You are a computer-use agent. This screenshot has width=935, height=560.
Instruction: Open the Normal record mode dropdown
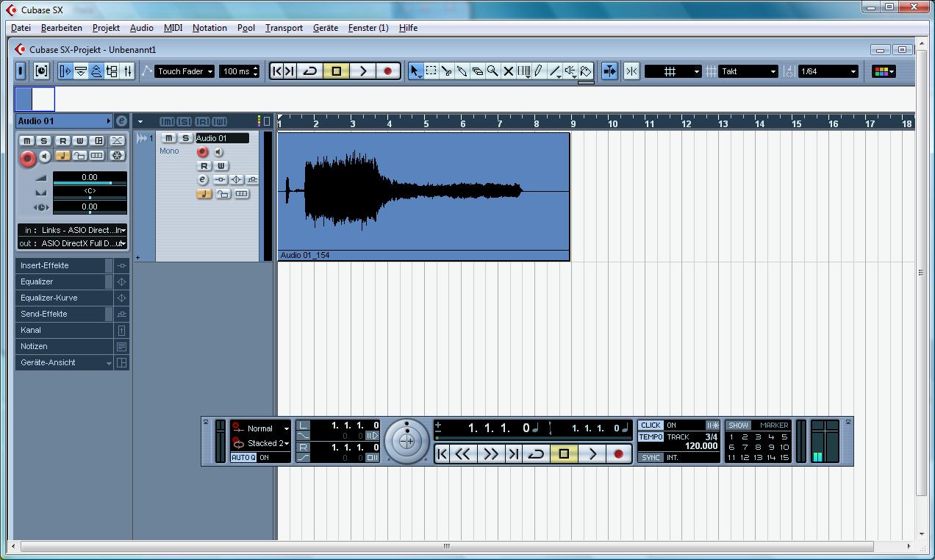[268, 428]
